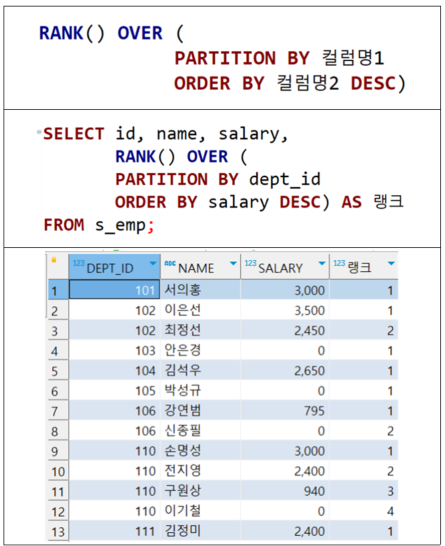Select row number 2 header
Screen dimensions: 445x546
(x=58, y=311)
